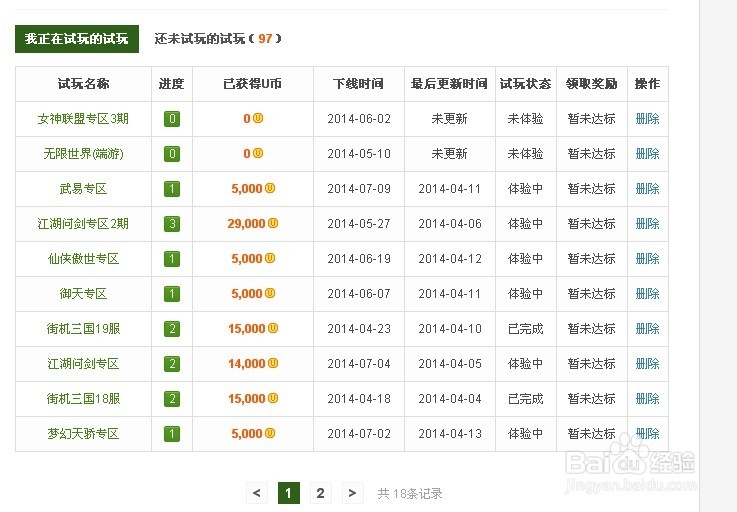
Task: Click the 最后更新时间 column header
Action: point(449,84)
